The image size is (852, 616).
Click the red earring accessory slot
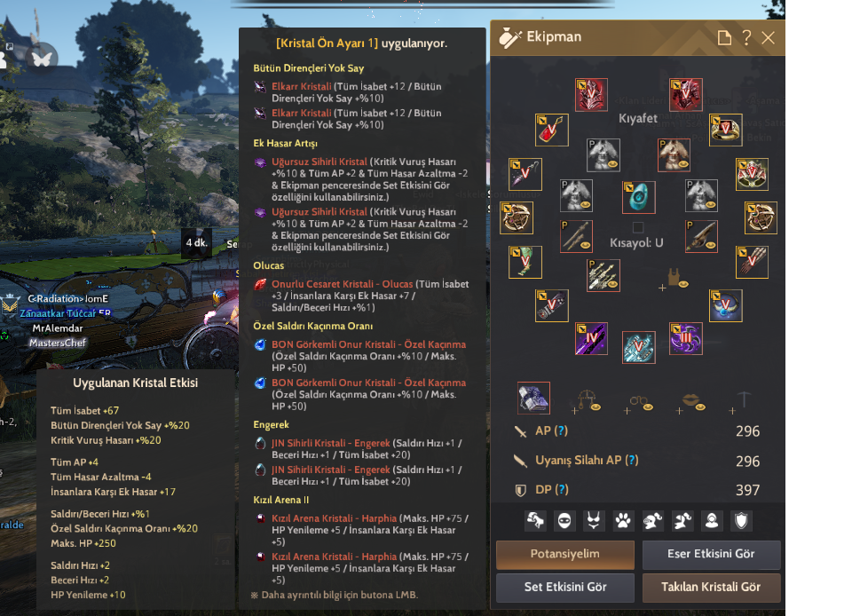[x=551, y=130]
